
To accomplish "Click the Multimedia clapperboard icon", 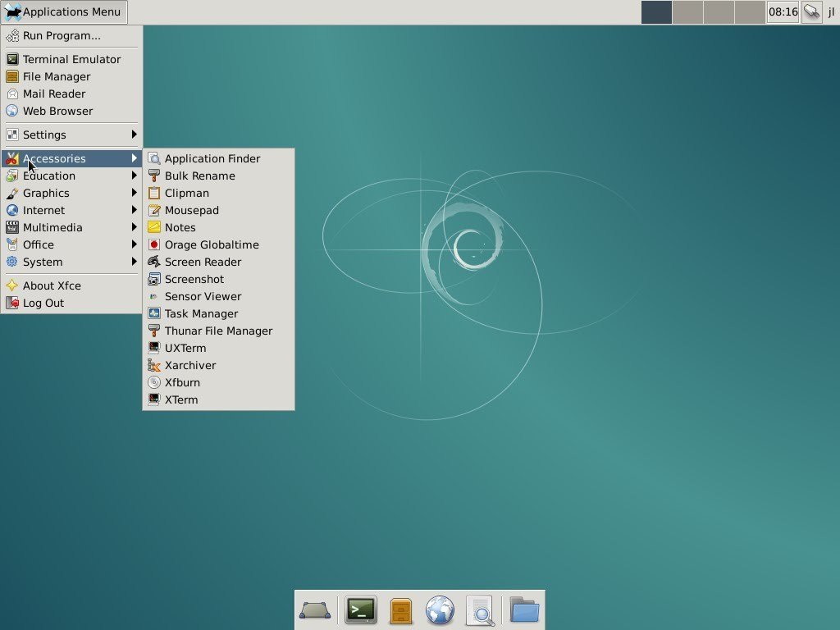I will click(x=11, y=227).
